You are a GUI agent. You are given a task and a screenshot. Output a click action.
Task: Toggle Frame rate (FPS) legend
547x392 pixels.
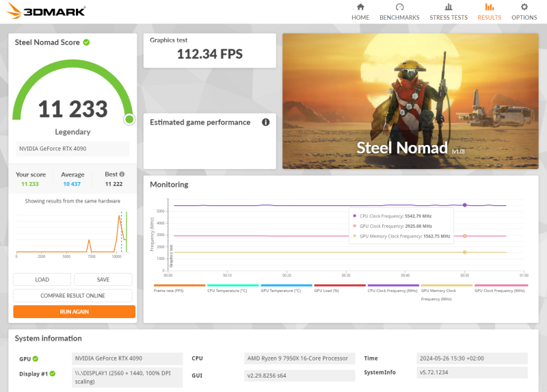179,288
